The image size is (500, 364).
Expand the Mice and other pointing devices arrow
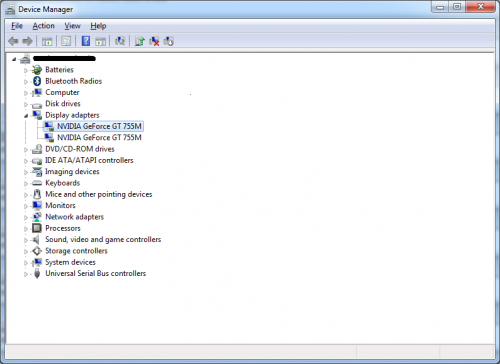(x=26, y=195)
